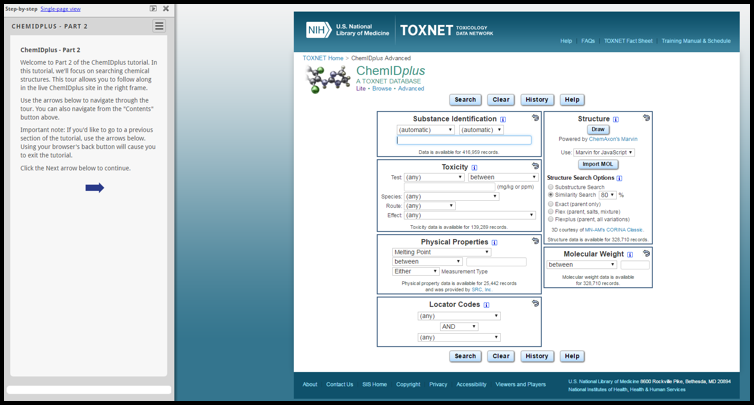
Task: Choose the Exact (parent only) option
Action: (x=550, y=203)
